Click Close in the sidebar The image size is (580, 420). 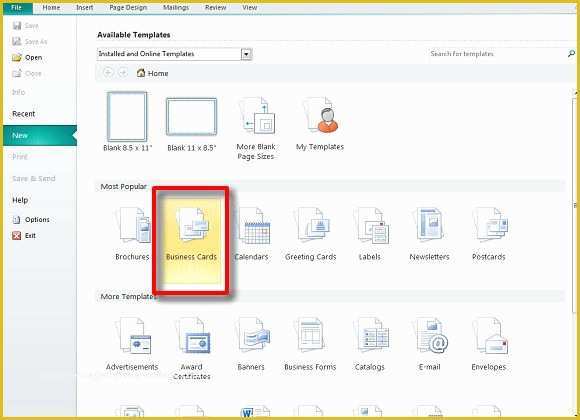27,73
